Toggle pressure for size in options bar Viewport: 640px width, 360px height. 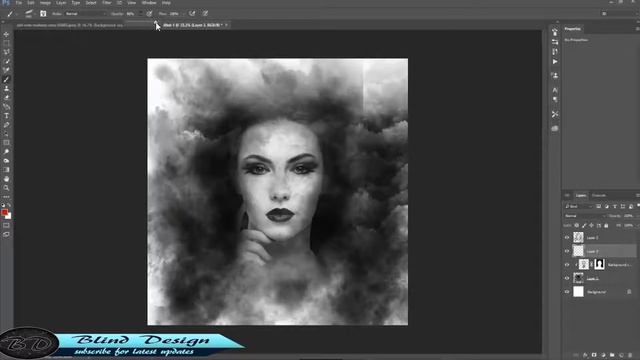205,13
